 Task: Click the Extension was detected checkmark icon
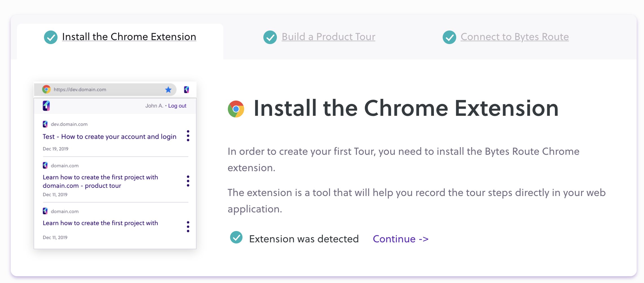coord(236,237)
